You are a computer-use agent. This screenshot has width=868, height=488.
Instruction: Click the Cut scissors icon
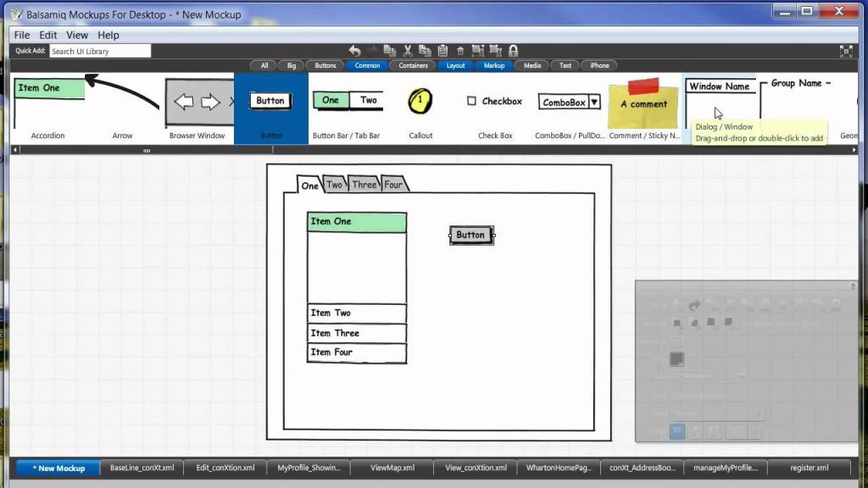[x=408, y=51]
